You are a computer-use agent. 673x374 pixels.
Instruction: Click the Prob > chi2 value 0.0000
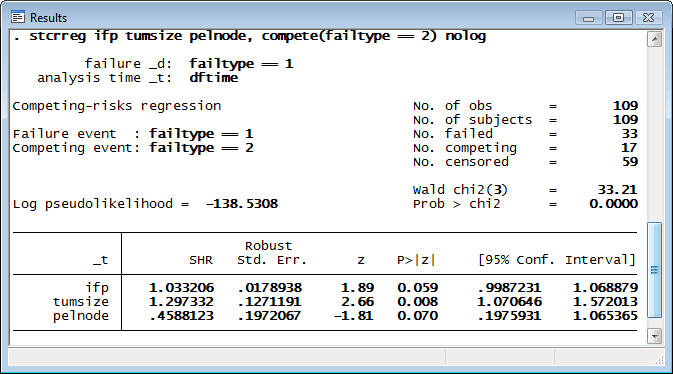(x=614, y=204)
